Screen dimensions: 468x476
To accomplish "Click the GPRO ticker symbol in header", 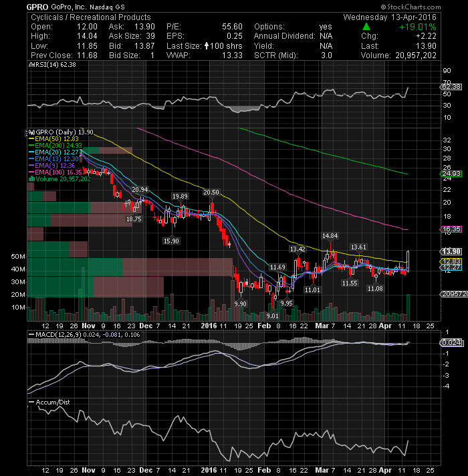I will pyautogui.click(x=37, y=7).
